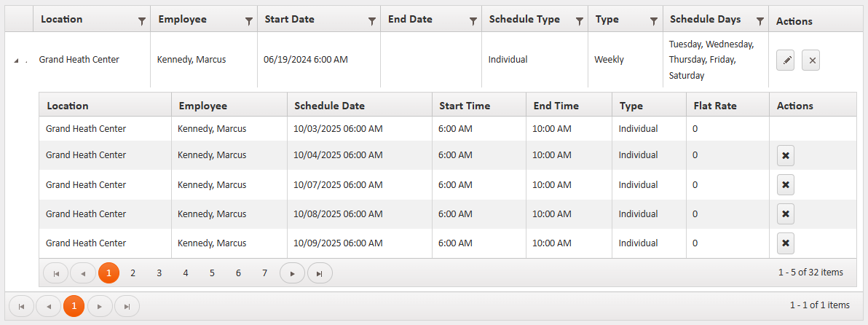This screenshot has height=325, width=868.
Task: Delete the 10/07/2025 schedule entry
Action: click(785, 185)
